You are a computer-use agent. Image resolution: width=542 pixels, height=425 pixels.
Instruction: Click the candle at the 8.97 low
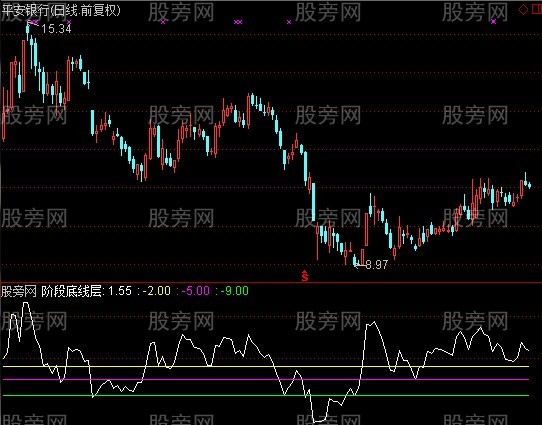coord(355,261)
